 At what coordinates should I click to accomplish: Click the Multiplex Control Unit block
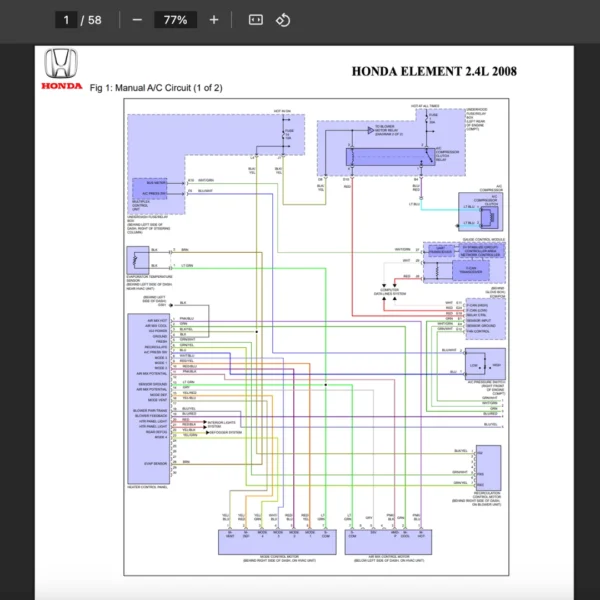(x=155, y=190)
